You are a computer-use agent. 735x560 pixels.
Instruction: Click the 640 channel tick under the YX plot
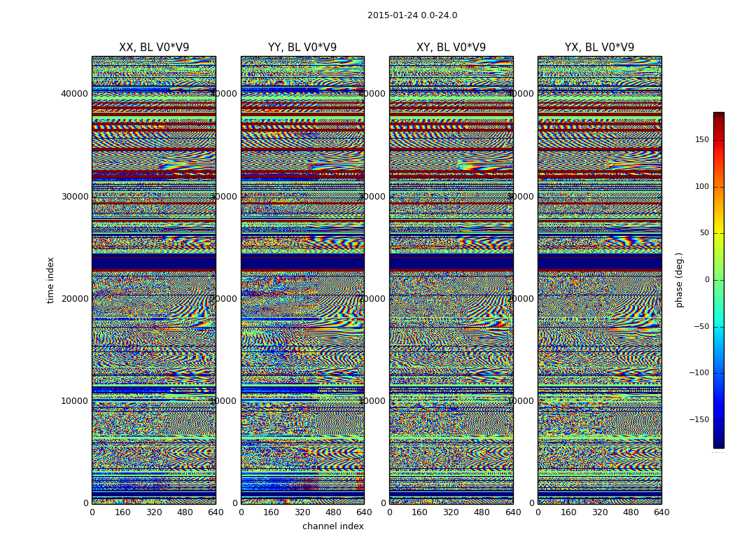point(661,512)
